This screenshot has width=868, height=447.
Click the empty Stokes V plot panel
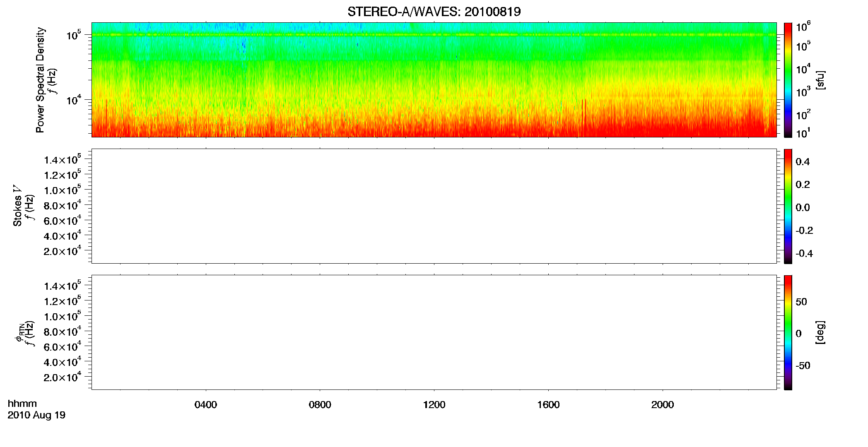click(434, 206)
